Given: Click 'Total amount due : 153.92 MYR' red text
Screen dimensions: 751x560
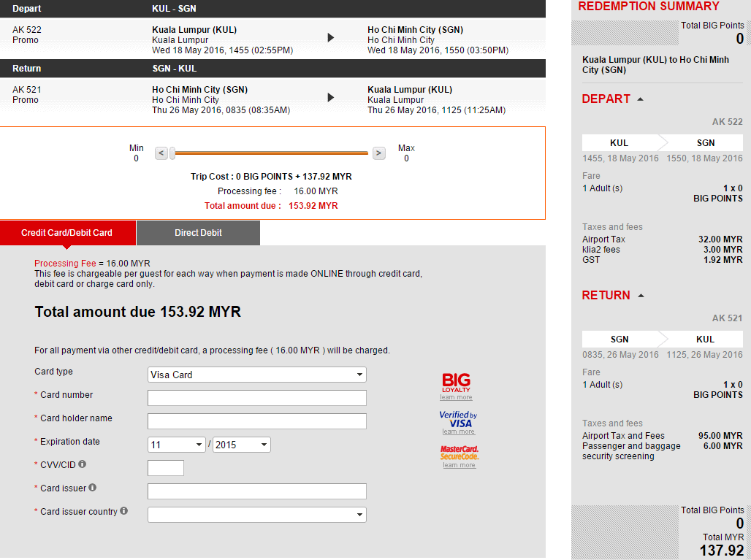Looking at the screenshot, I should pos(271,206).
